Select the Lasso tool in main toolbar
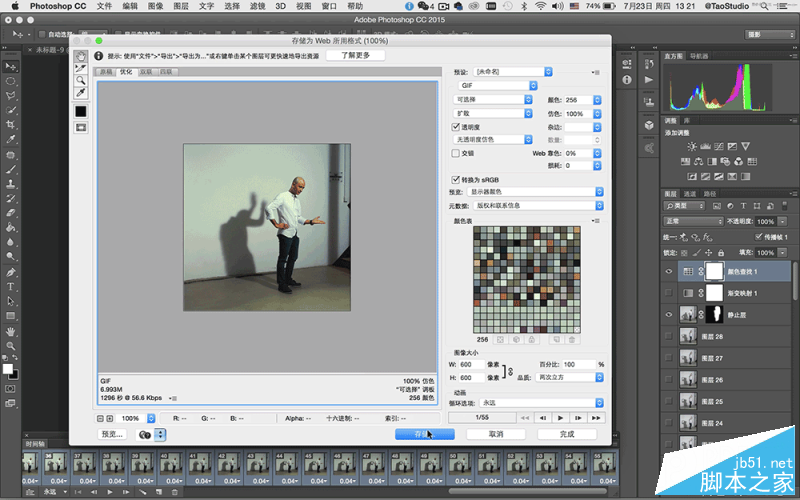This screenshot has height=500, width=800. coord(10,95)
